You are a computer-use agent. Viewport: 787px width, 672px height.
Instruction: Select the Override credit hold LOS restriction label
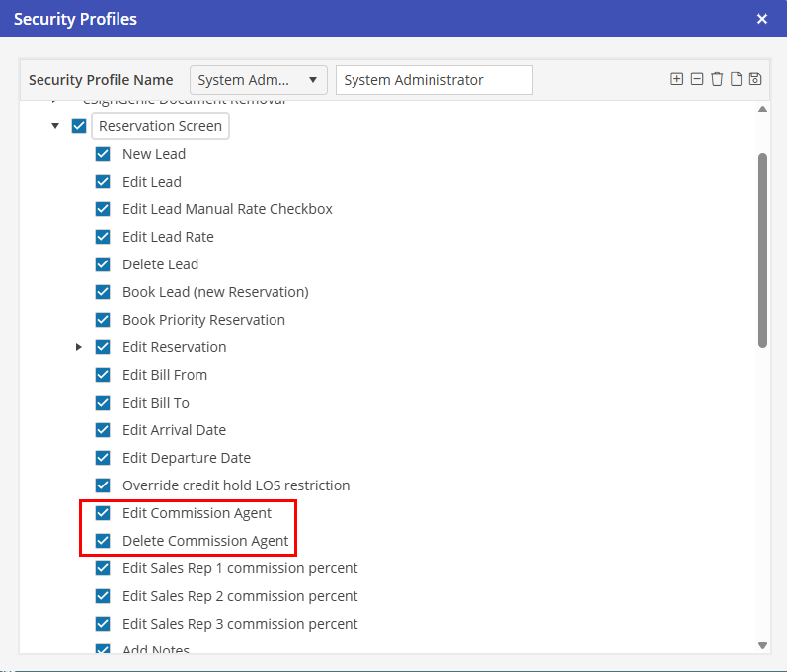(x=236, y=485)
